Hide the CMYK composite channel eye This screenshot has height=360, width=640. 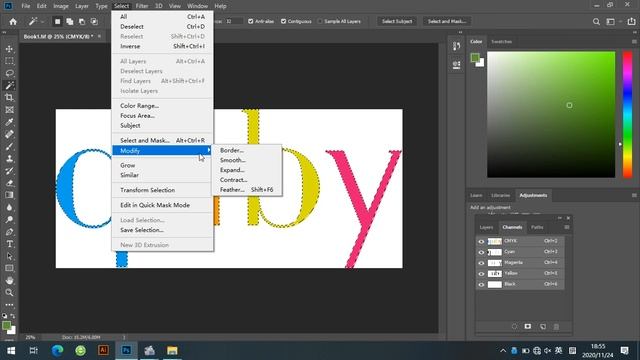pyautogui.click(x=481, y=241)
